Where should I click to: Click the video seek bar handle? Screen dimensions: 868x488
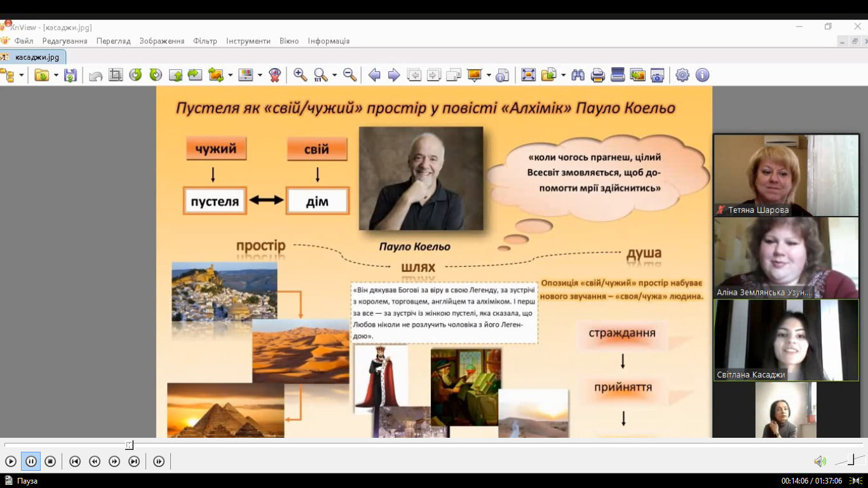pyautogui.click(x=129, y=445)
